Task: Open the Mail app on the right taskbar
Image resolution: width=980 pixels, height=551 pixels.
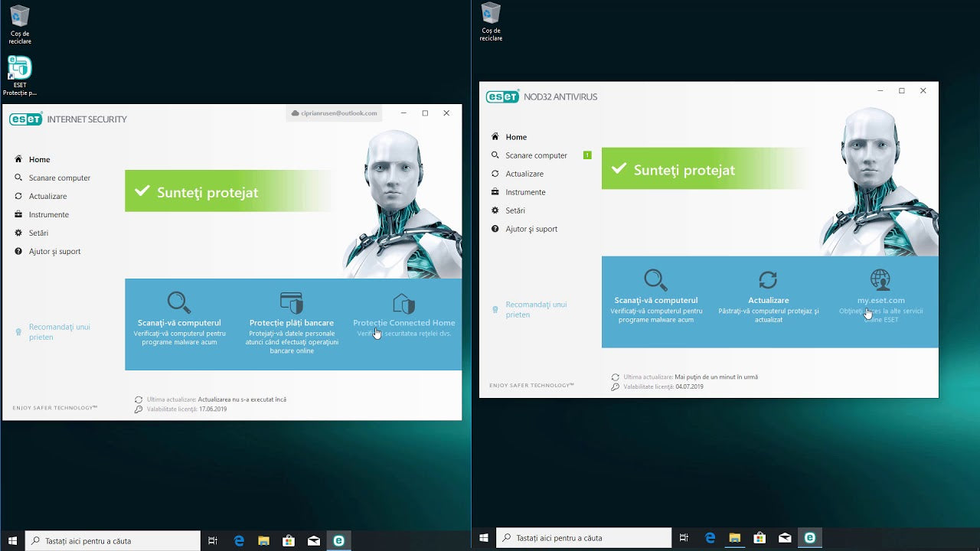Action: click(x=784, y=538)
